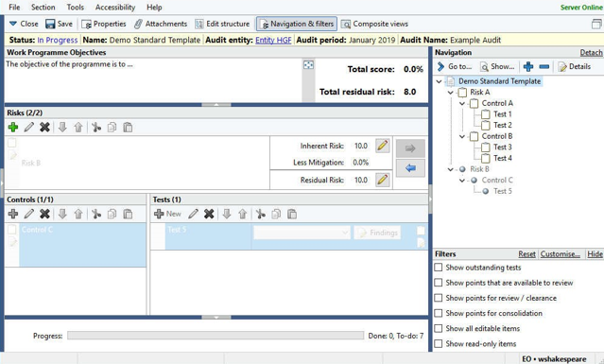Edit risk with pencil in Risks toolbar

coord(29,127)
